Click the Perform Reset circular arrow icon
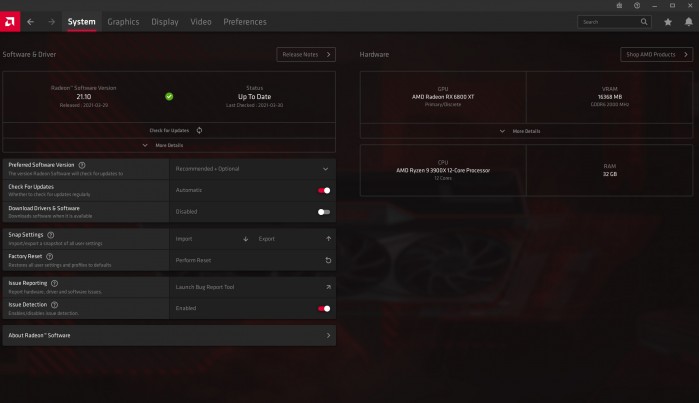 point(328,260)
